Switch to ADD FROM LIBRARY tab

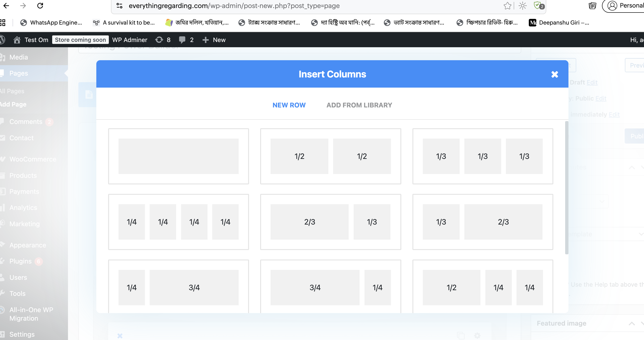(x=359, y=105)
